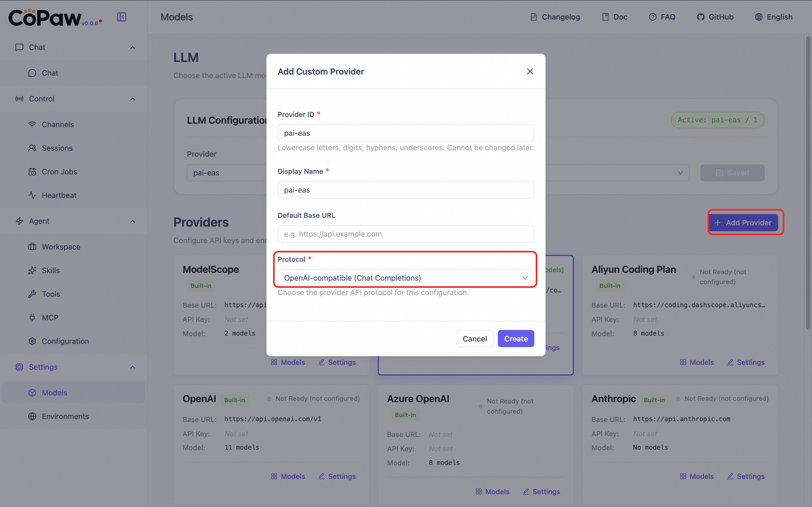
Task: Click the MCP plug icon
Action: pos(32,318)
